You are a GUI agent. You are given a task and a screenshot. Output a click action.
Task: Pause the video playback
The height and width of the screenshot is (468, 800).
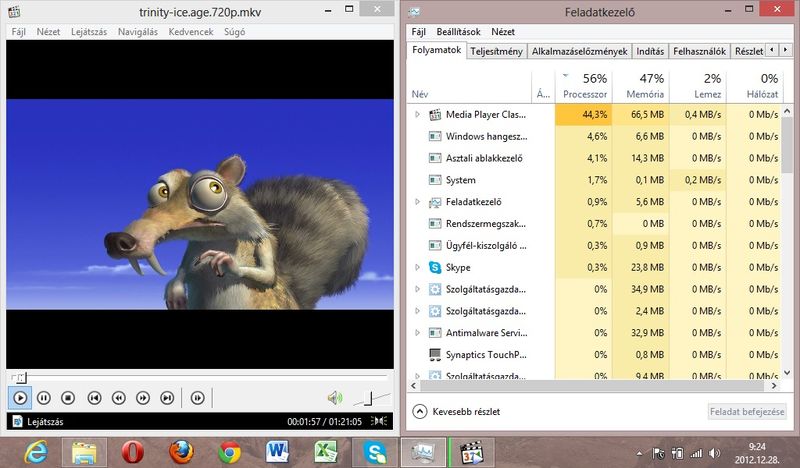coord(44,398)
